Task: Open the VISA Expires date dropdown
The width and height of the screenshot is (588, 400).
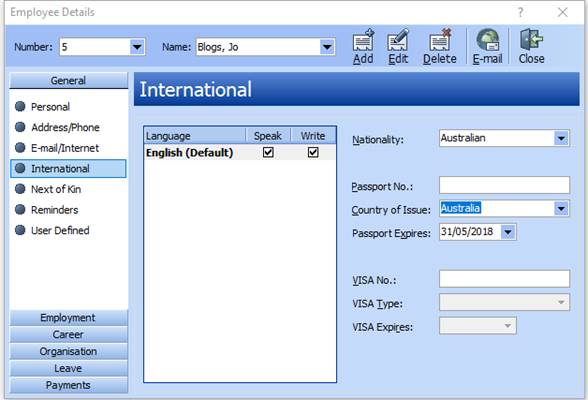Action: pyautogui.click(x=508, y=326)
